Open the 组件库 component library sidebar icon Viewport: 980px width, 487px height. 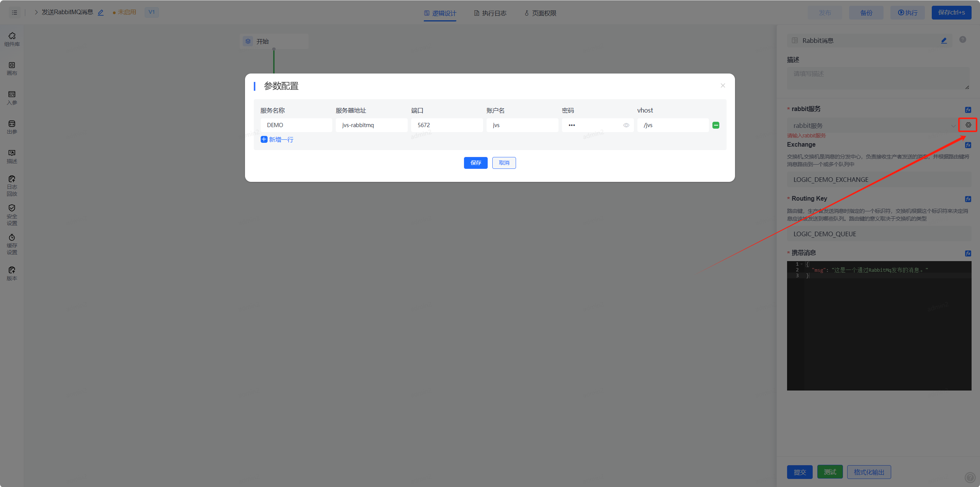(12, 39)
